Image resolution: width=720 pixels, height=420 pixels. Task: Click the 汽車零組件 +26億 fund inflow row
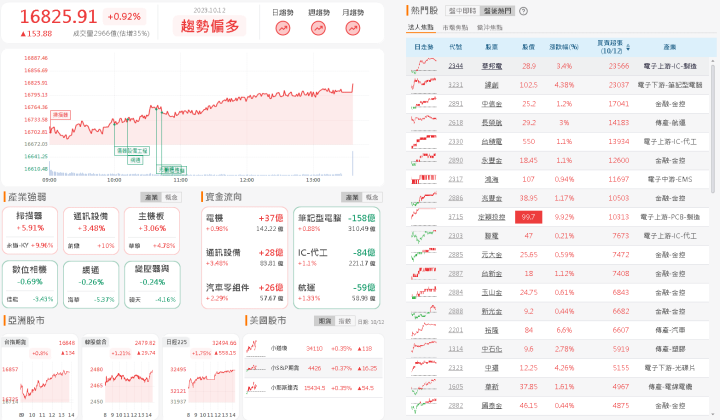click(244, 292)
